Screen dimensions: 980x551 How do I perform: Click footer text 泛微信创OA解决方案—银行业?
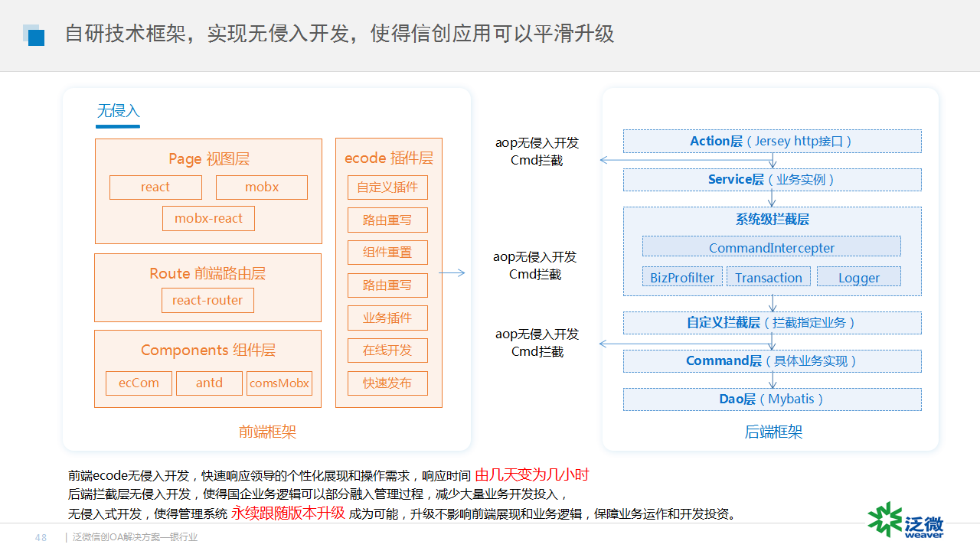point(136,538)
